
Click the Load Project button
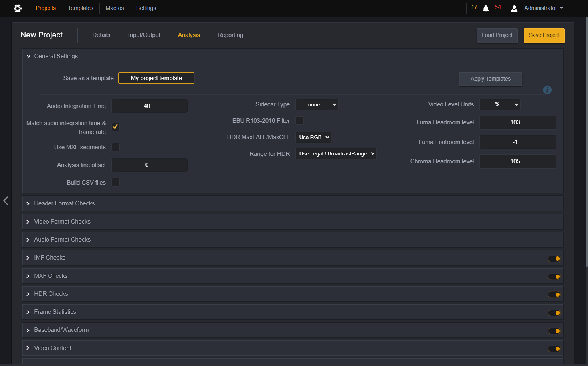coord(497,35)
